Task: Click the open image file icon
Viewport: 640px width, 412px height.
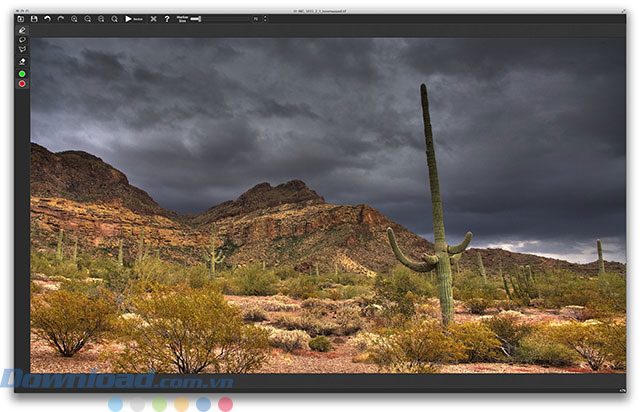Action: coord(21,18)
